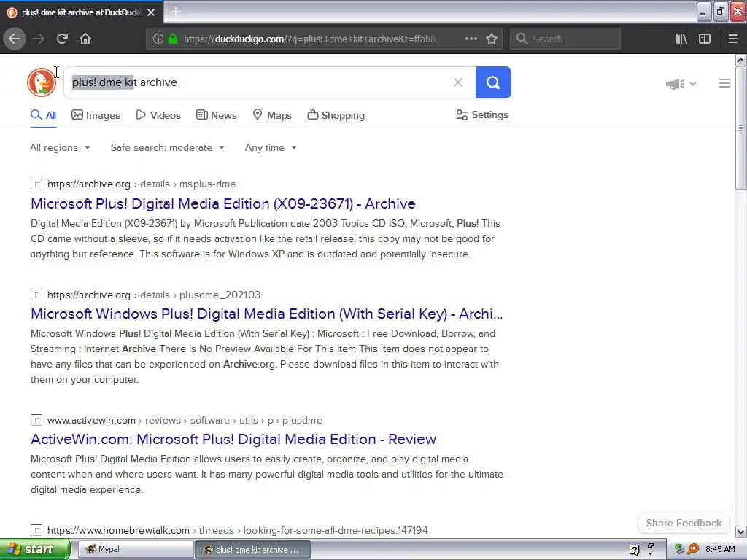747x560 pixels.
Task: Click the scrollbar down arrow
Action: click(x=740, y=532)
